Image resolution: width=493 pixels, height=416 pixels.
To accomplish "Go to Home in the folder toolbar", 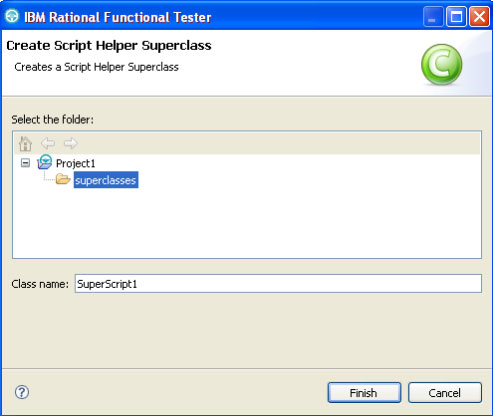I will coord(25,144).
